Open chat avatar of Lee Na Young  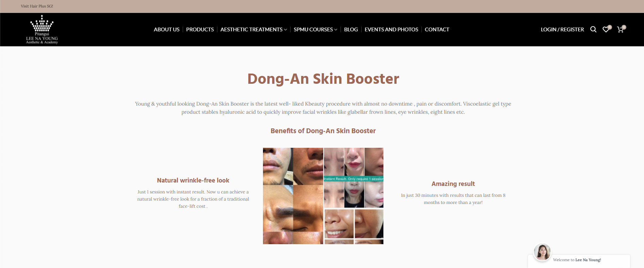(x=542, y=252)
